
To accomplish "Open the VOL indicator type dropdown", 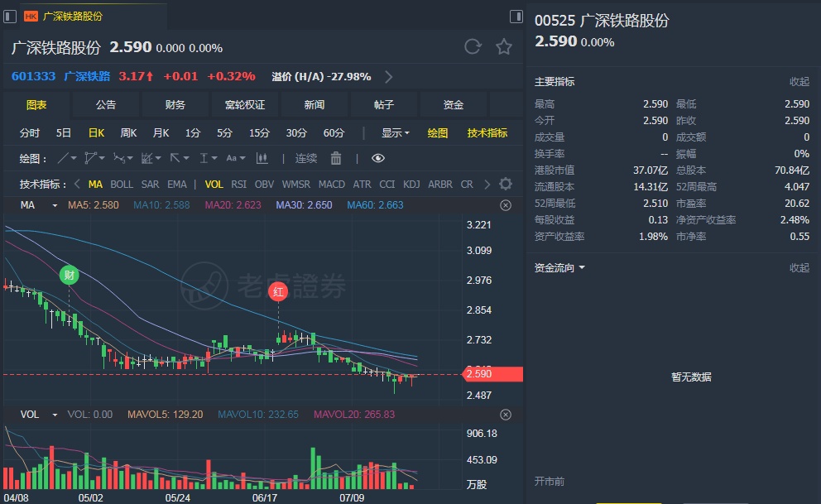I will 55,415.
